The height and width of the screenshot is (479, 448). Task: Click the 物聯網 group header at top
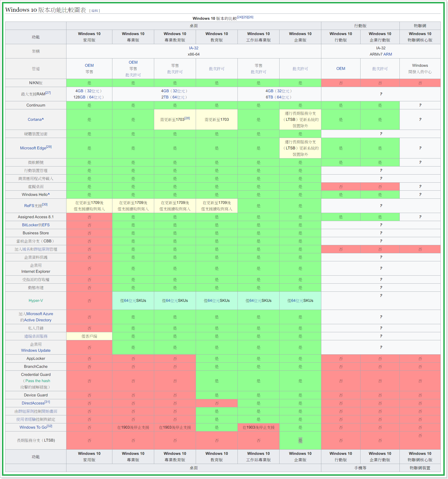point(420,26)
